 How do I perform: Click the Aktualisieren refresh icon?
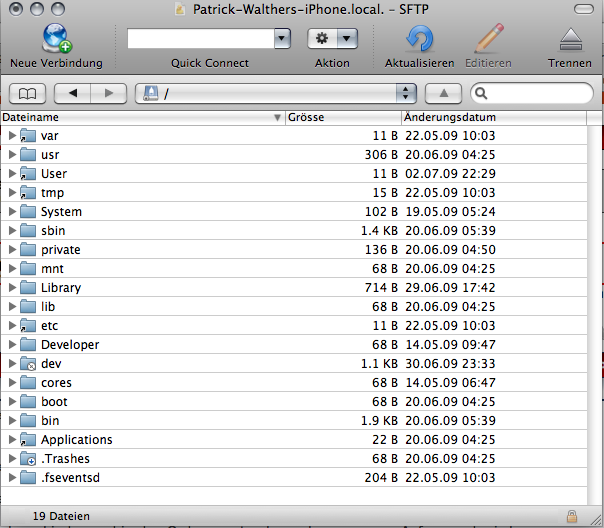[419, 39]
